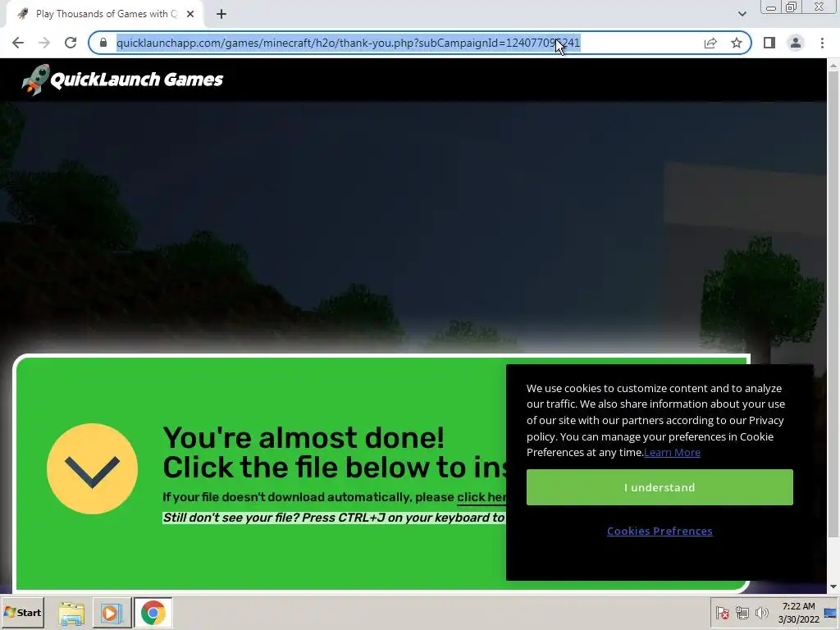The width and height of the screenshot is (840, 630).
Task: Bookmark this tab with the star icon
Action: (737, 43)
